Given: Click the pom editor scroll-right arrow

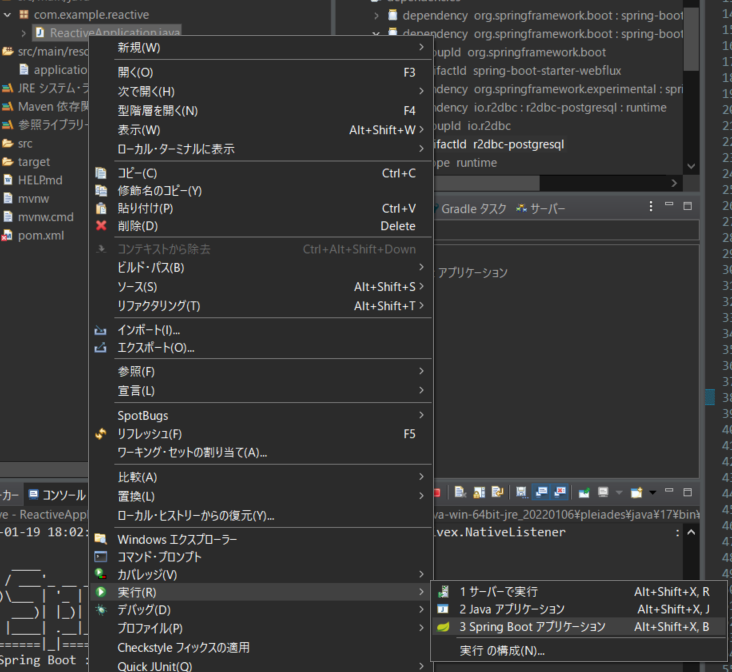Looking at the screenshot, I should 674,183.
